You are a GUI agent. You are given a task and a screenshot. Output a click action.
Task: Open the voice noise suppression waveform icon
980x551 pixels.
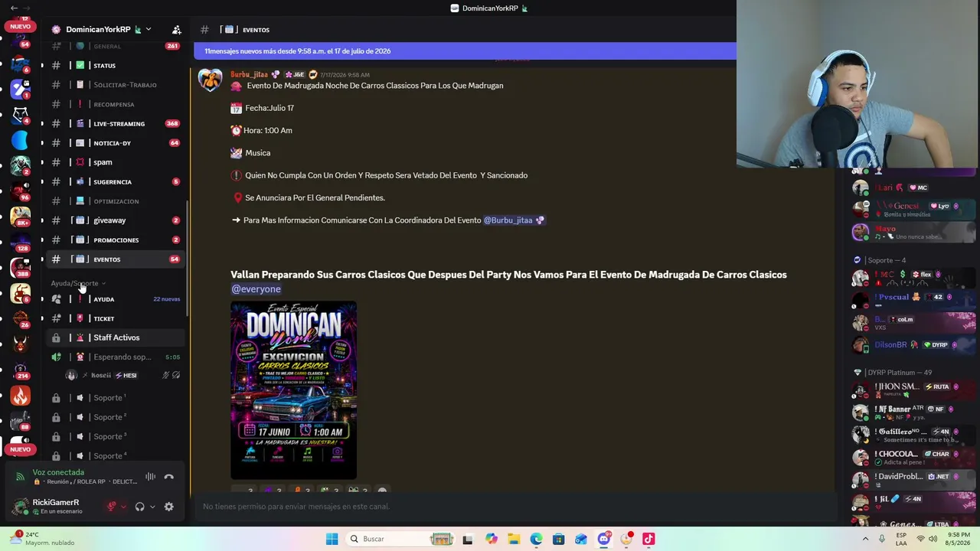pyautogui.click(x=151, y=477)
